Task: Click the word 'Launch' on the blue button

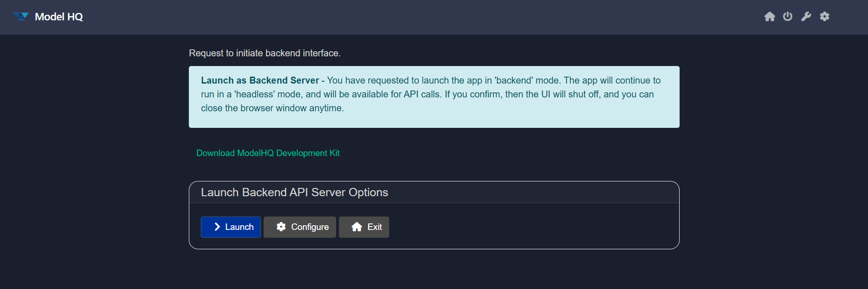Action: point(239,227)
